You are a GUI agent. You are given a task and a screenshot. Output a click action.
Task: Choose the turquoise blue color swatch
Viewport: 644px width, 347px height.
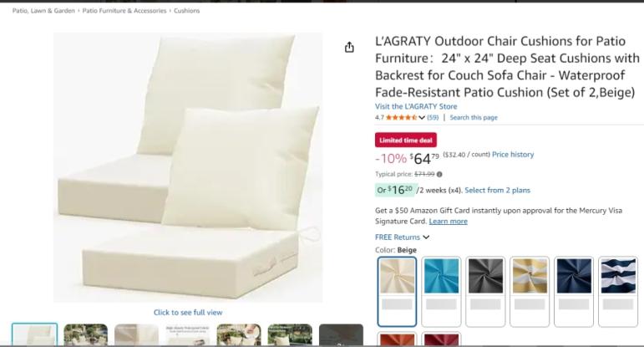(x=441, y=292)
